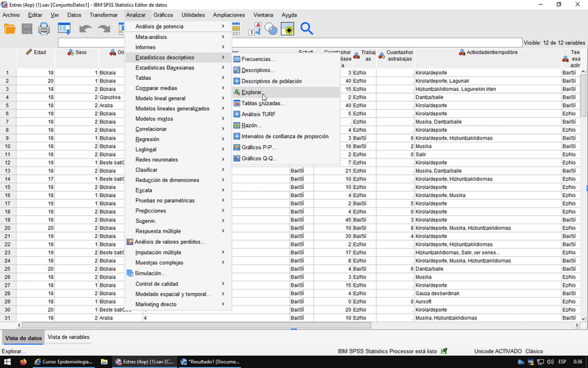The image size is (588, 368).
Task: Select Explorar in the descriptive statistics submenu
Action: (x=252, y=92)
